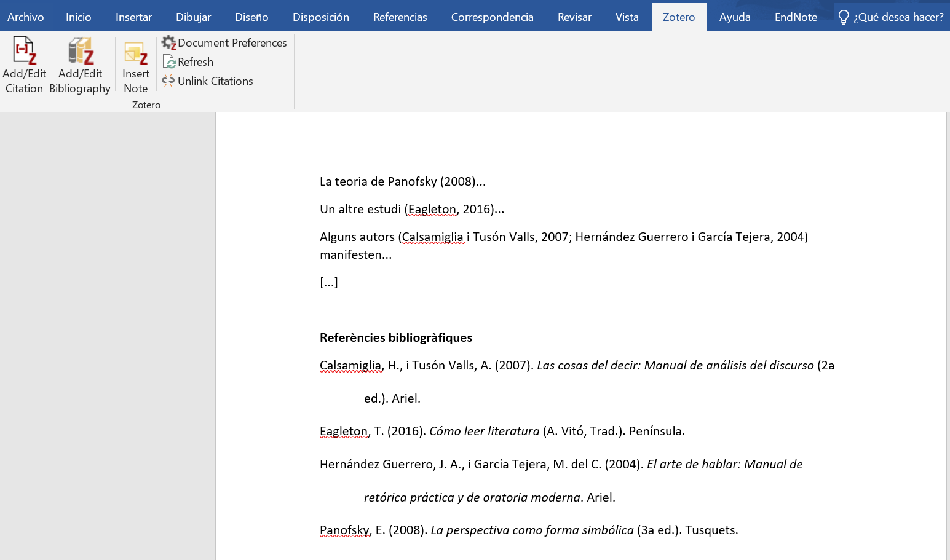Click the lightbulb '¿Qué desea hacer?' icon
This screenshot has height=560, width=950.
click(x=844, y=17)
